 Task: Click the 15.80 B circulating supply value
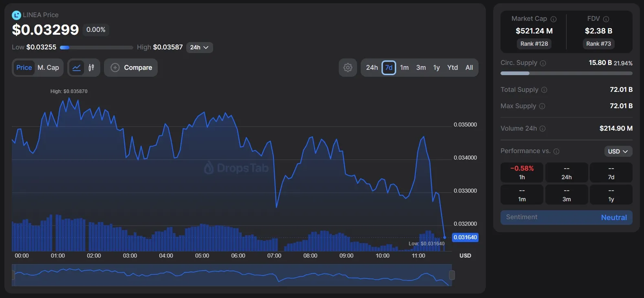600,63
